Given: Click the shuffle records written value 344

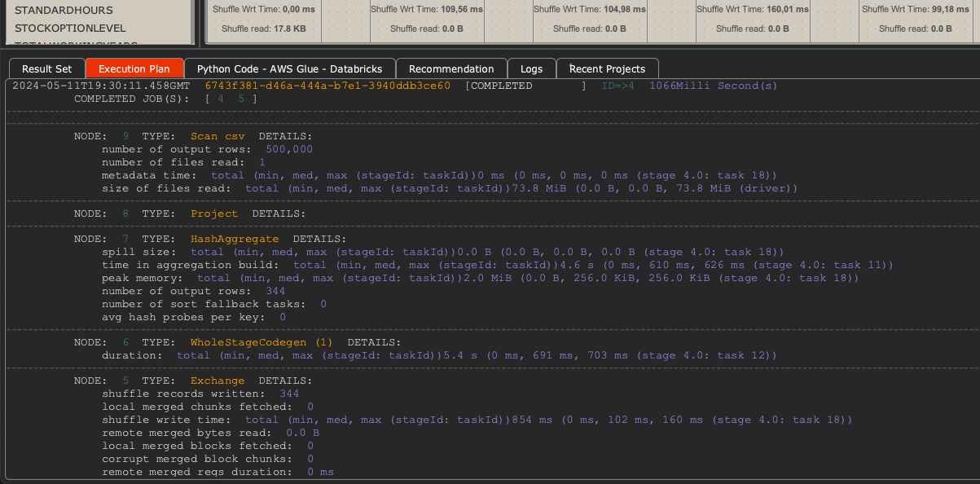Looking at the screenshot, I should [x=289, y=394].
